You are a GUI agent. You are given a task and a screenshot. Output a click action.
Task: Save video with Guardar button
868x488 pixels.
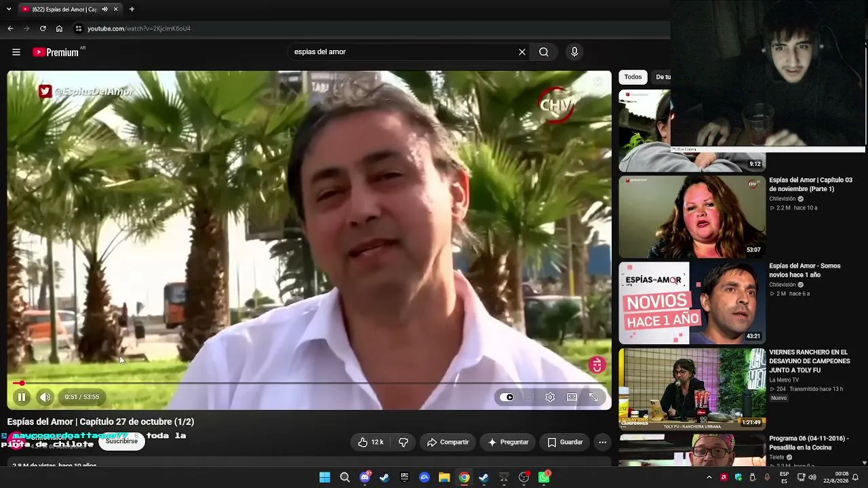(x=565, y=443)
